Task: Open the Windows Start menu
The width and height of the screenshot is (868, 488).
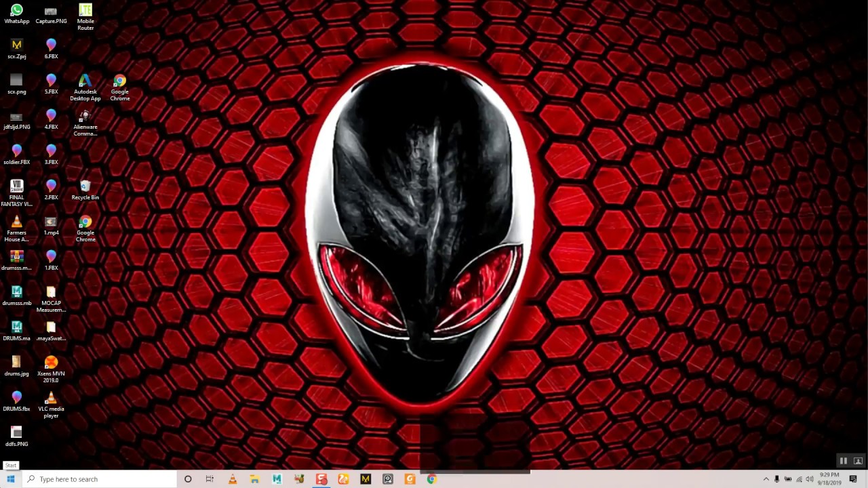Action: (11, 479)
